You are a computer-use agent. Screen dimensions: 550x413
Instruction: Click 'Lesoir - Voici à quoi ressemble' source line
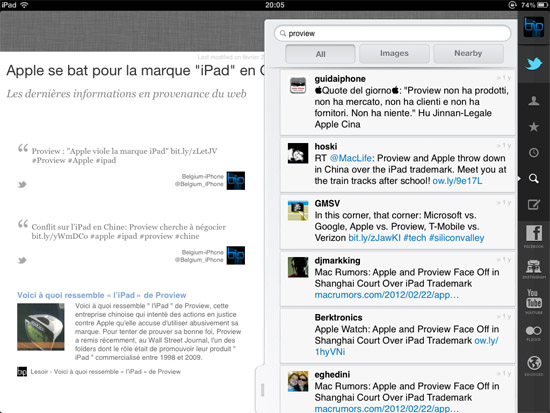tap(106, 372)
